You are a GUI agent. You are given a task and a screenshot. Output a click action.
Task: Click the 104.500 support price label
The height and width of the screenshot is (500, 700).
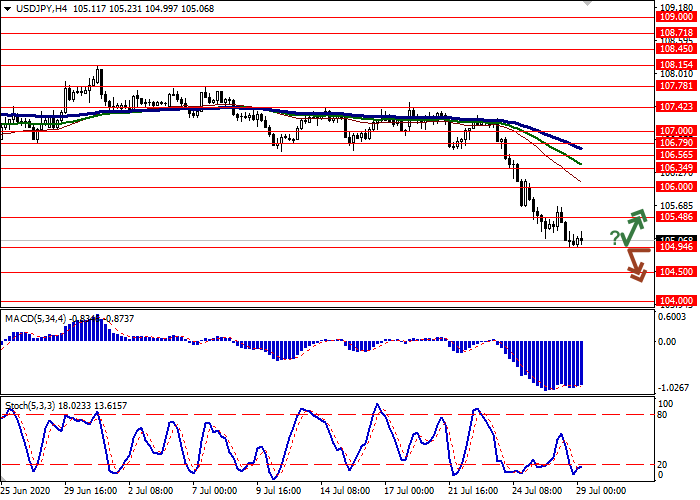tap(675, 272)
